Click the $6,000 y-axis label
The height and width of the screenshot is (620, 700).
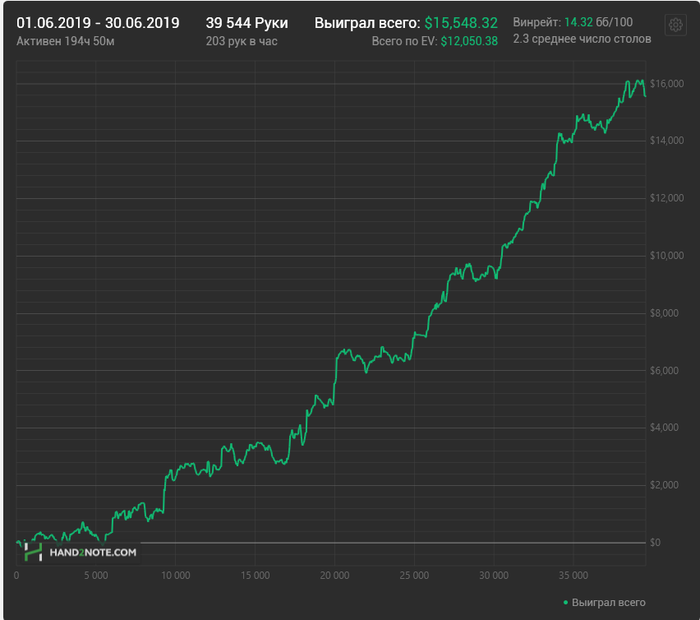click(x=664, y=370)
